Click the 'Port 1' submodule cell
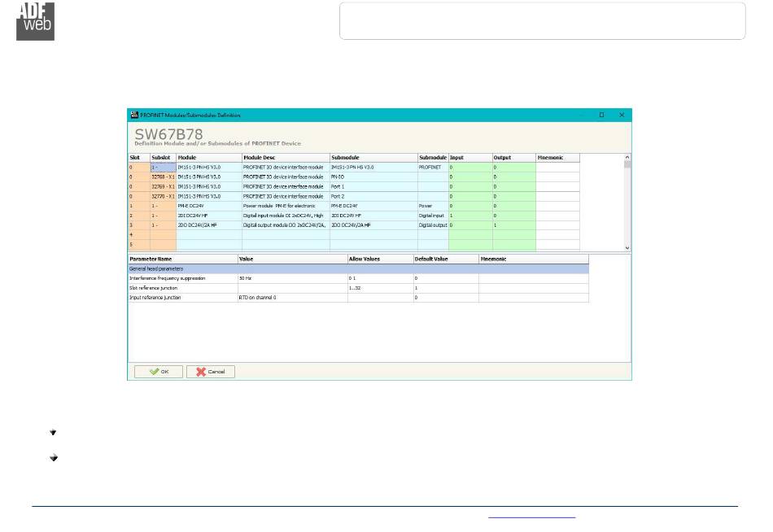The width and height of the screenshot is (773, 532). coord(373,187)
